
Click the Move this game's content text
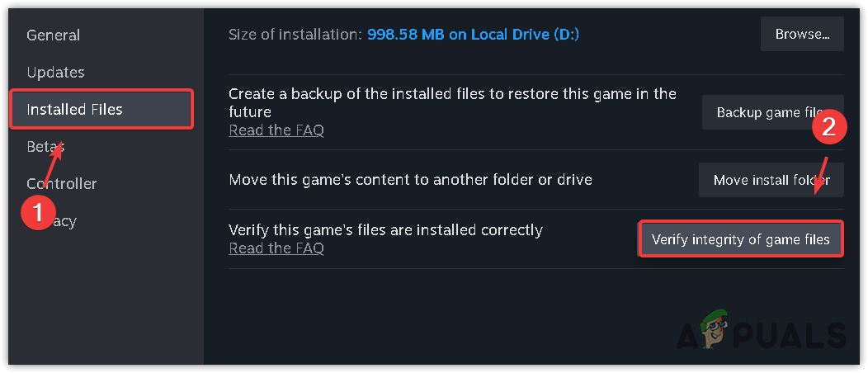[410, 179]
